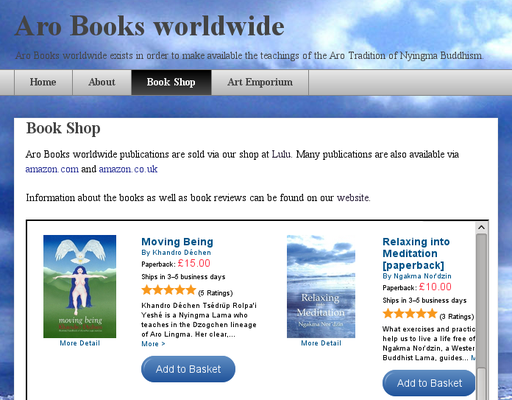512x400 pixels.
Task: Add Relaxing into Meditation to basket
Action: click(429, 383)
